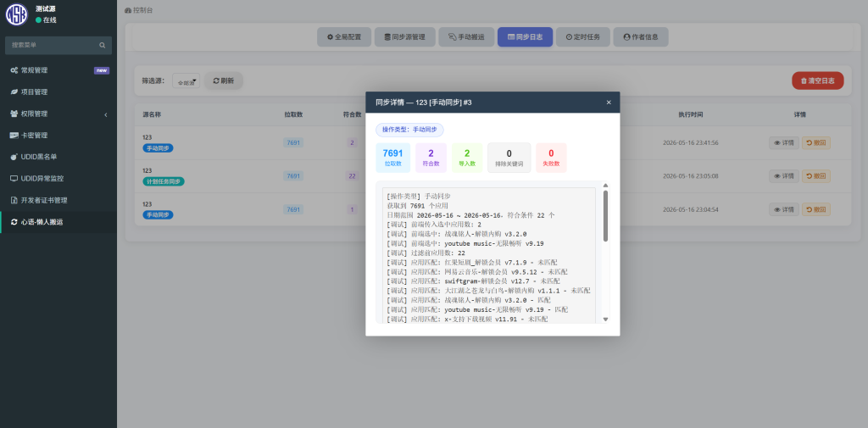Image resolution: width=868 pixels, height=428 pixels.
Task: Click 撤回 for 23:05:08 log
Action: pyautogui.click(x=816, y=176)
